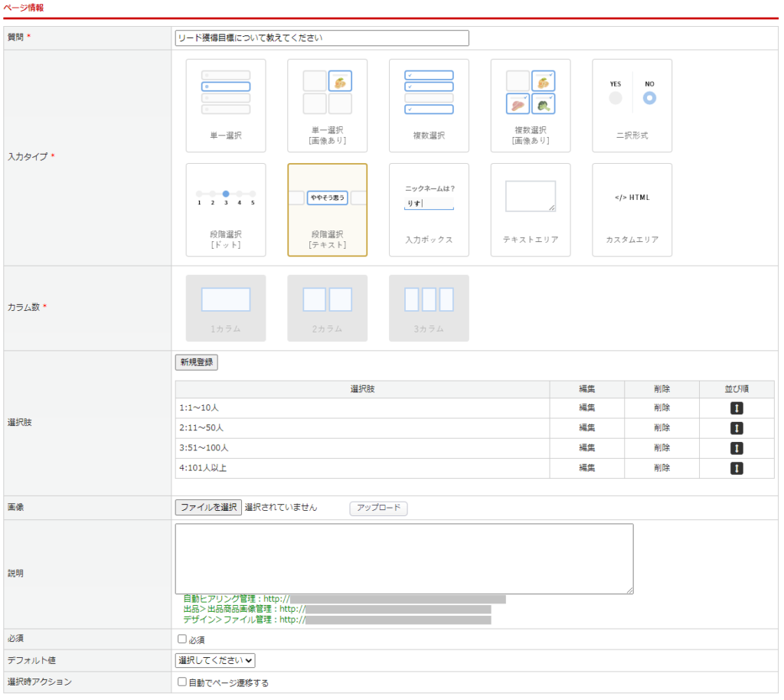The height and width of the screenshot is (700, 784).
Task: Delete the 4:101人以上 choice
Action: [x=661, y=468]
